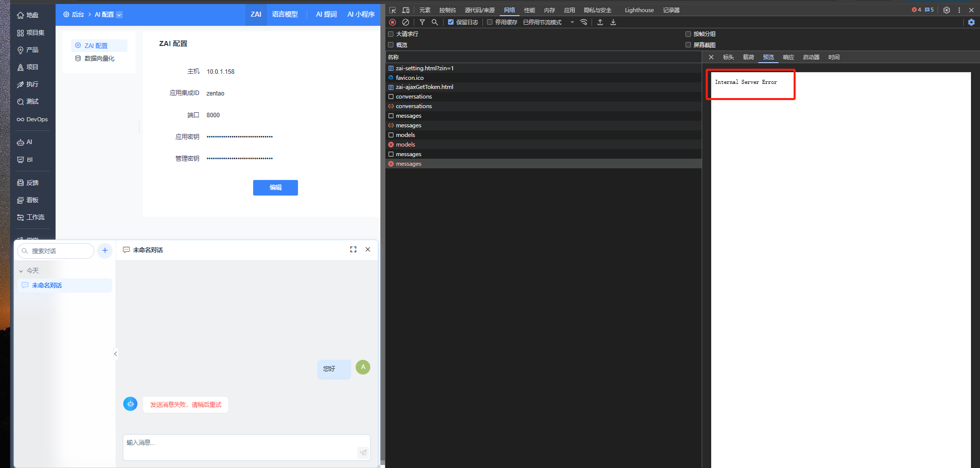Focus the 搜索对话 search field
980x468 pixels.
tap(56, 251)
